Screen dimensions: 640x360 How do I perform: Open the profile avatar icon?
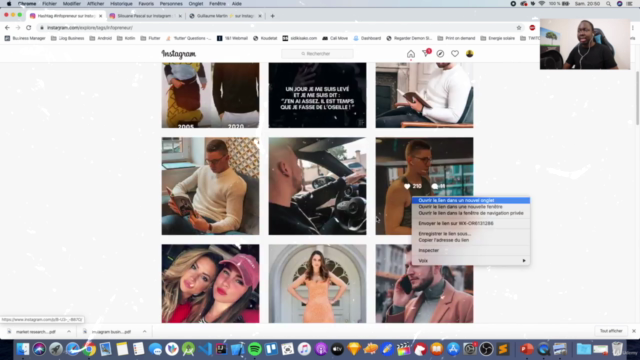[469, 54]
